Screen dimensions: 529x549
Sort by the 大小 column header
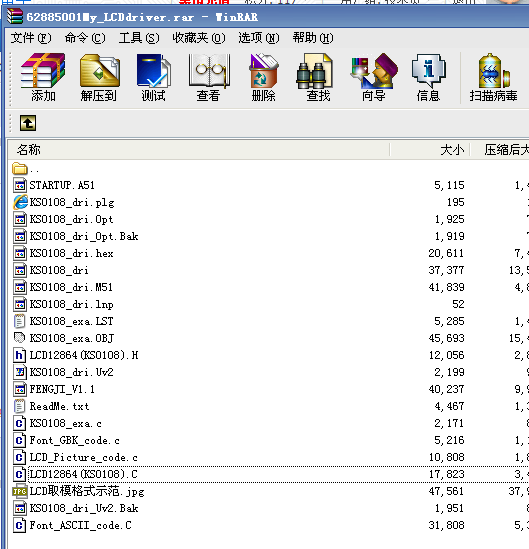430,150
